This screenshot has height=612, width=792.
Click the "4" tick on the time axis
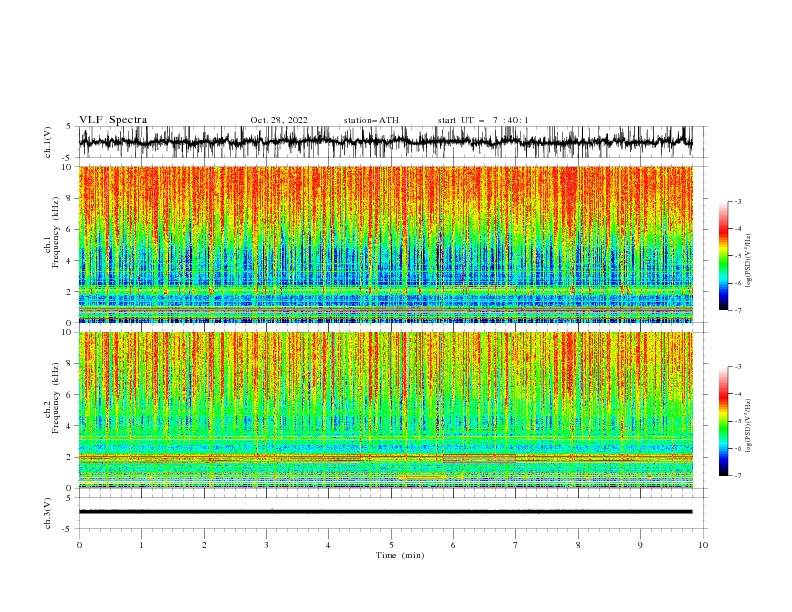pos(329,545)
